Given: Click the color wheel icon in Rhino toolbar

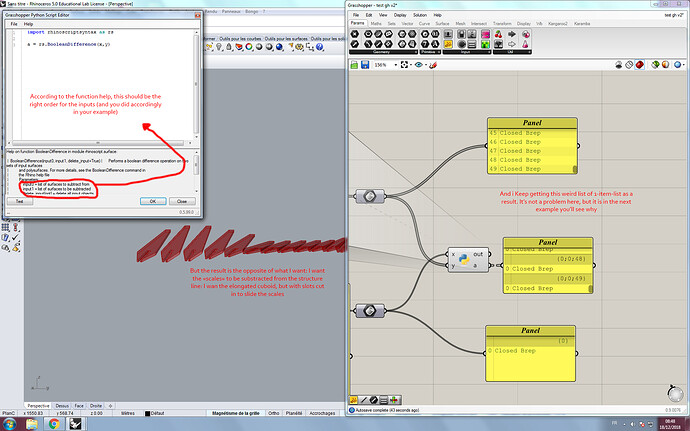Looking at the screenshot, I should point(249,47).
